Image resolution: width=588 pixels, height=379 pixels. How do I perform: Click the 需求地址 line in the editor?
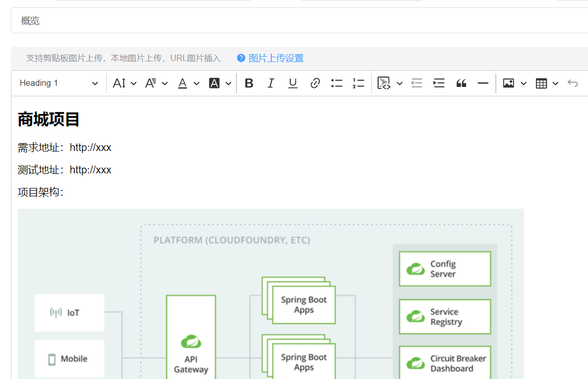tap(65, 148)
